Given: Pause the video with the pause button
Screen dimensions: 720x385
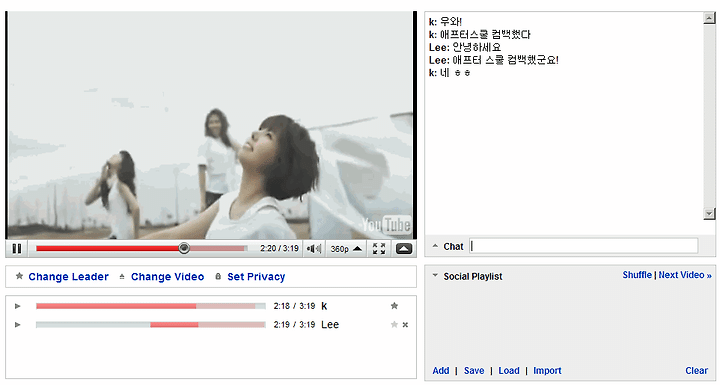Looking at the screenshot, I should 17,249.
